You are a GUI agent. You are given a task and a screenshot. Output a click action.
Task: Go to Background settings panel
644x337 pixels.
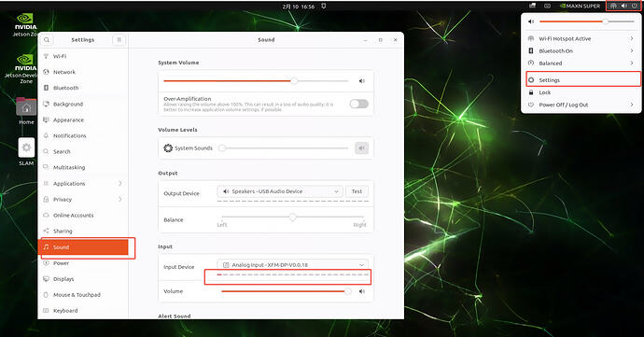pos(83,104)
